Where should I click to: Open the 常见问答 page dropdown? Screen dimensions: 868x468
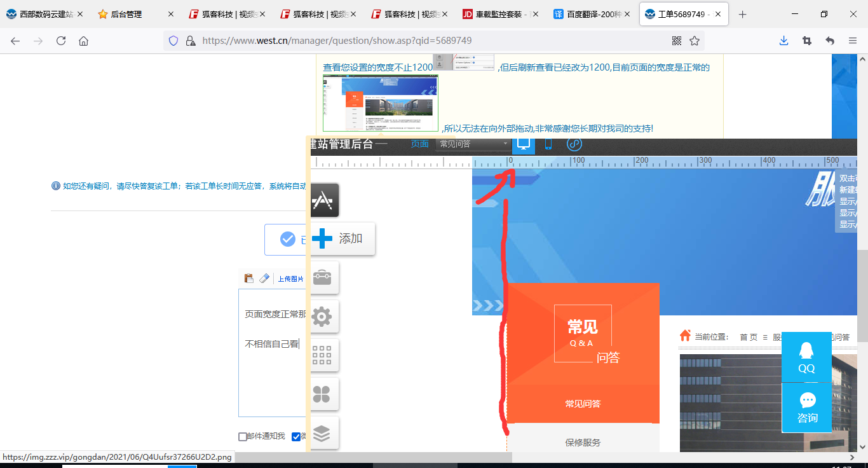click(x=473, y=144)
